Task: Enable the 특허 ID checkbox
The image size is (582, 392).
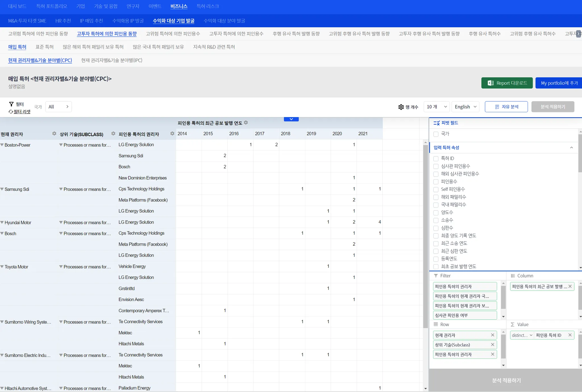Action: tap(436, 159)
